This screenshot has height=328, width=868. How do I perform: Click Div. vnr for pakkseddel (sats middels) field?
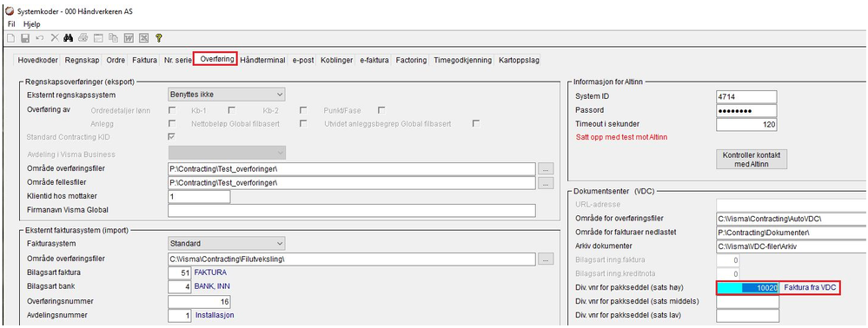coord(747,302)
